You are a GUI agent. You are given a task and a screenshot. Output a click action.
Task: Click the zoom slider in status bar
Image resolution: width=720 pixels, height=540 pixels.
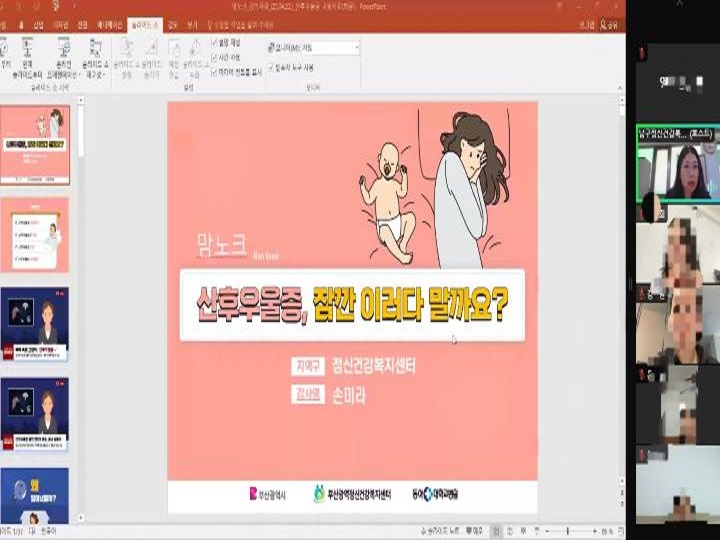click(565, 530)
